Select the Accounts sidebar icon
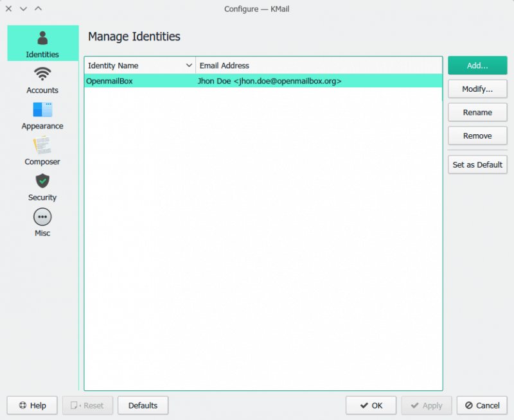 click(x=42, y=80)
